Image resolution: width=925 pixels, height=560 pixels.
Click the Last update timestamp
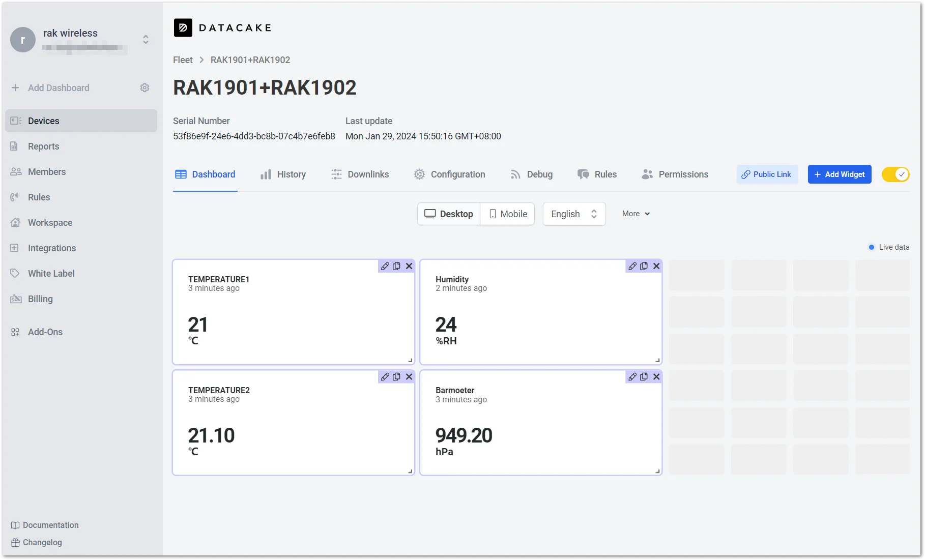[x=423, y=136]
